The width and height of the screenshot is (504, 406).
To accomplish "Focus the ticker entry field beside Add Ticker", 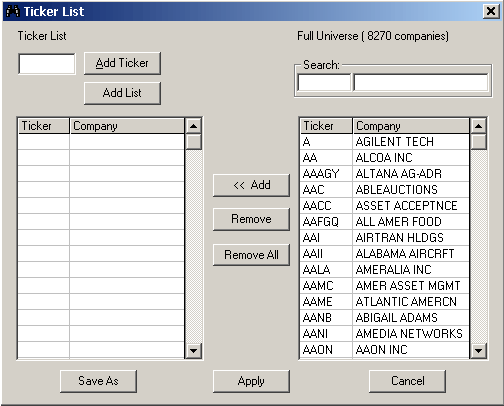I will point(47,64).
